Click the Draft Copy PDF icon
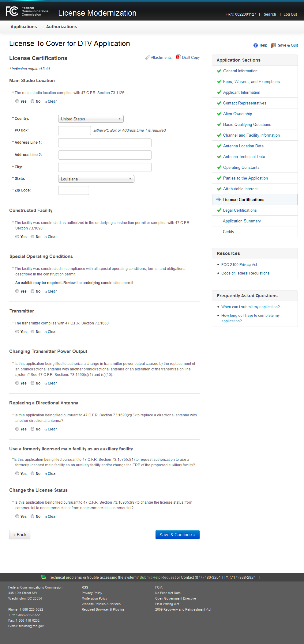The width and height of the screenshot is (304, 644). pyautogui.click(x=178, y=57)
